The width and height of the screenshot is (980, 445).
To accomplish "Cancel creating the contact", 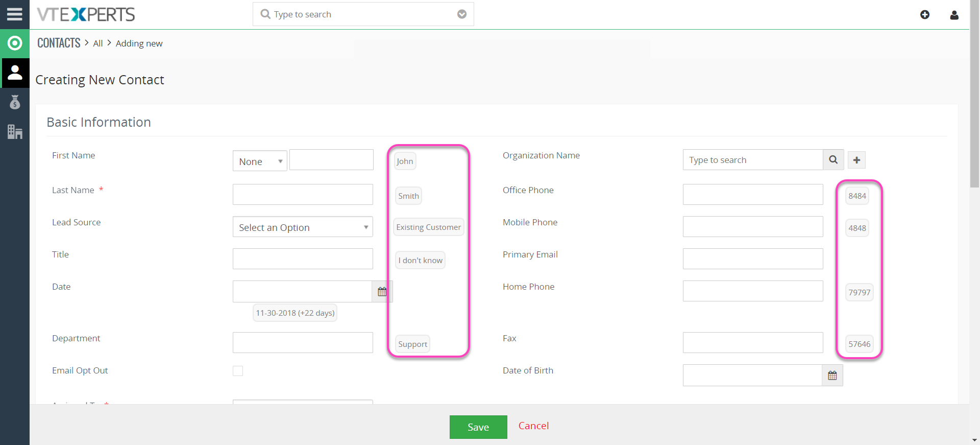I will [x=533, y=426].
